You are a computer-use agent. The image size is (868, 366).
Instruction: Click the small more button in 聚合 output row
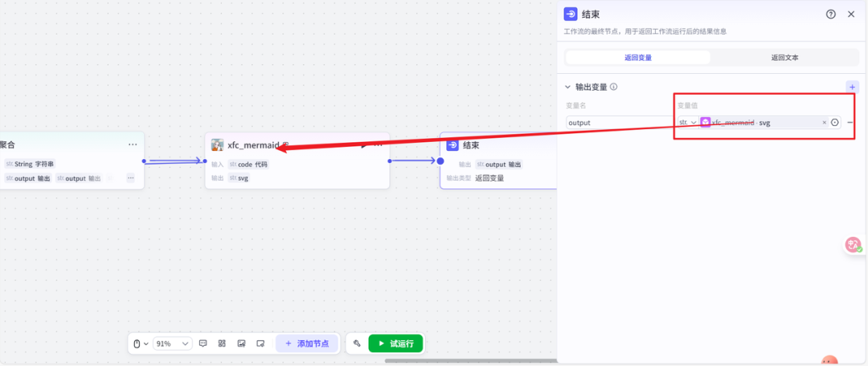tap(131, 178)
